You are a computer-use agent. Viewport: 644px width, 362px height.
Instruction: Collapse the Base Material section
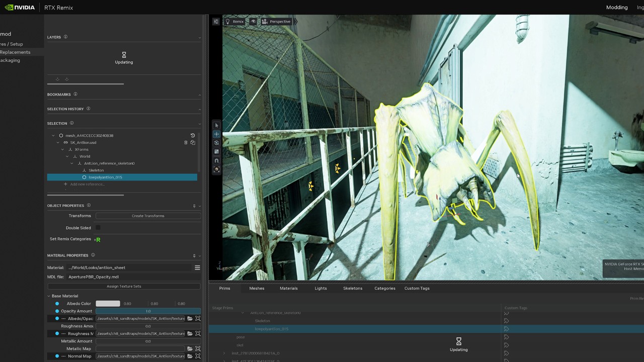[49, 296]
